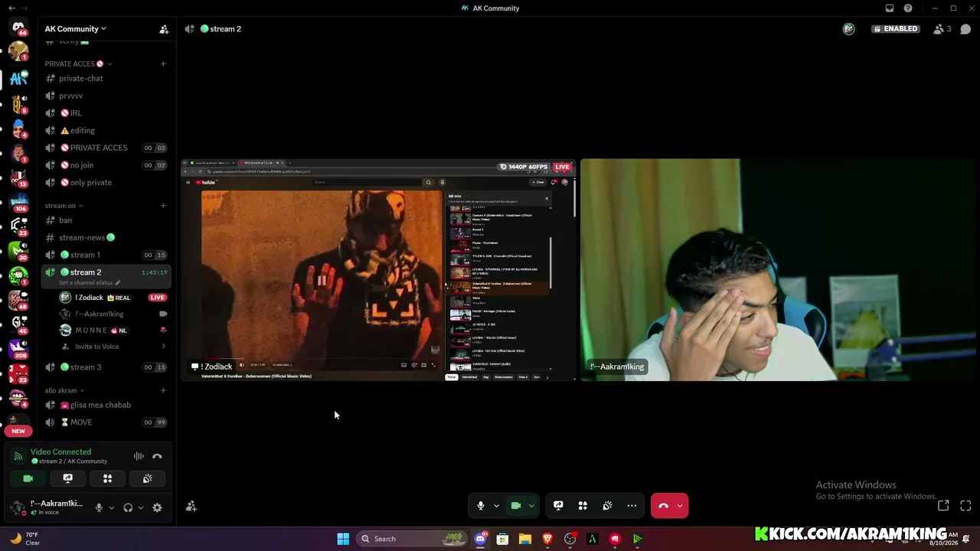Open Microsoft Store from the taskbar
The image size is (980, 551).
point(502,539)
